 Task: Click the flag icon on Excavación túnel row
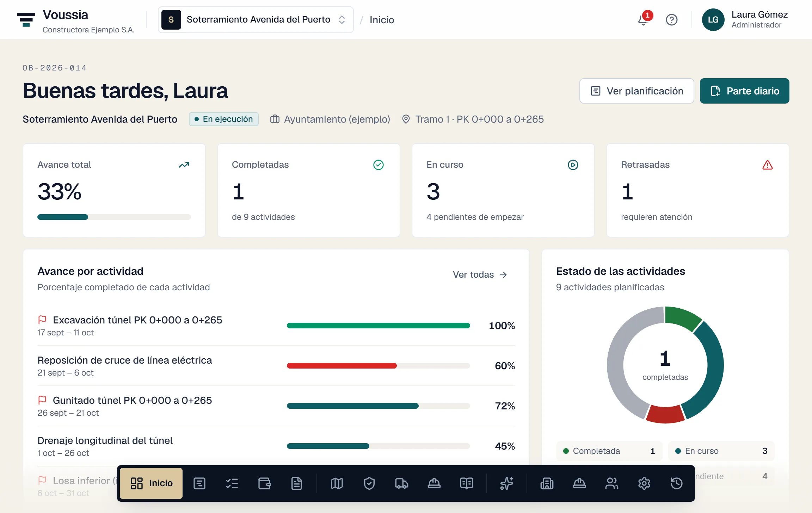pyautogui.click(x=42, y=320)
